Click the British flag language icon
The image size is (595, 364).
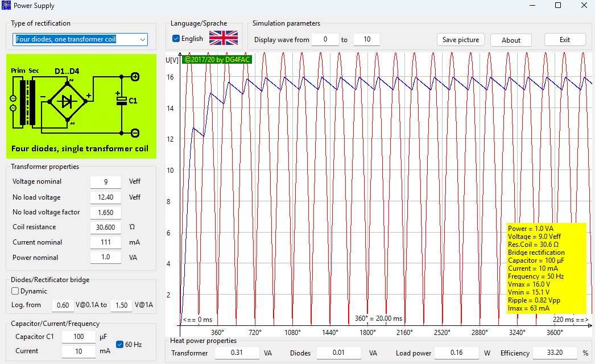click(x=224, y=38)
